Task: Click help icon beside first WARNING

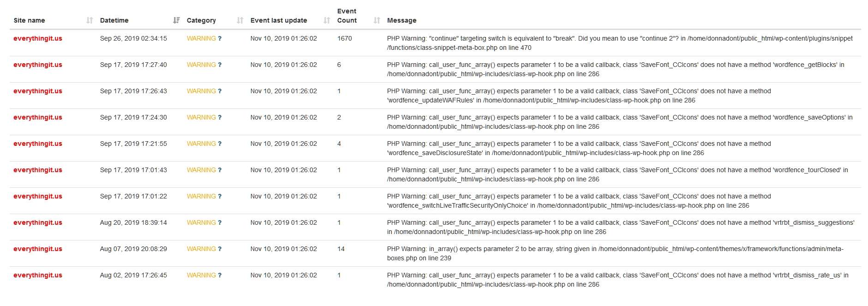Action: [220, 39]
